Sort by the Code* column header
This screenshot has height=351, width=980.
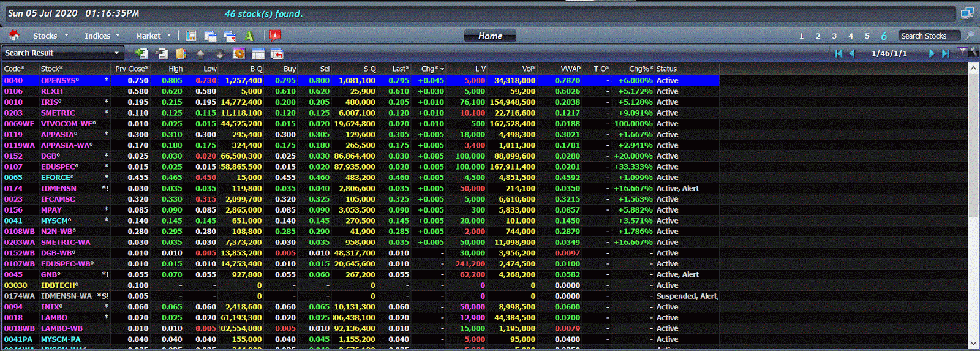pos(21,69)
